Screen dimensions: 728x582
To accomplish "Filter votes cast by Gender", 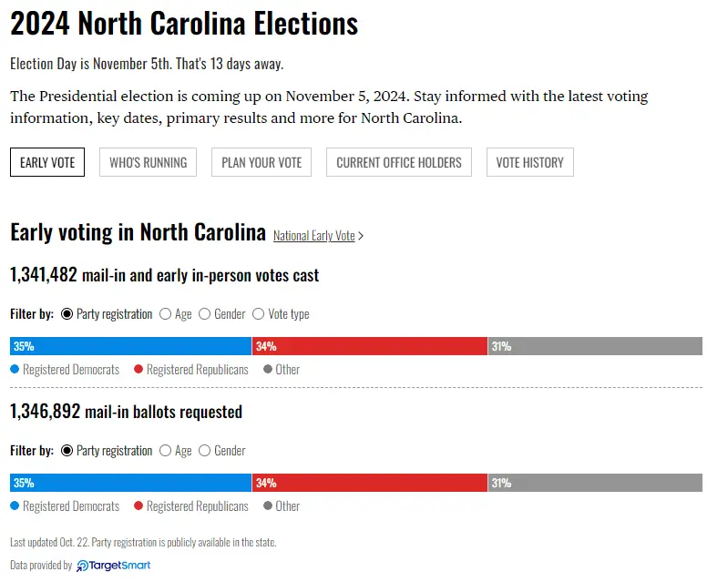I will tap(205, 314).
